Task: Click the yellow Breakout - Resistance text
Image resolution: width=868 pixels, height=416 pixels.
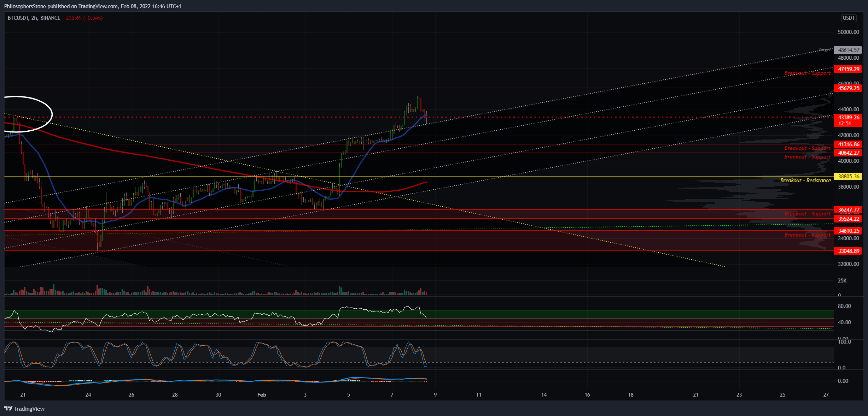Action: [x=805, y=180]
